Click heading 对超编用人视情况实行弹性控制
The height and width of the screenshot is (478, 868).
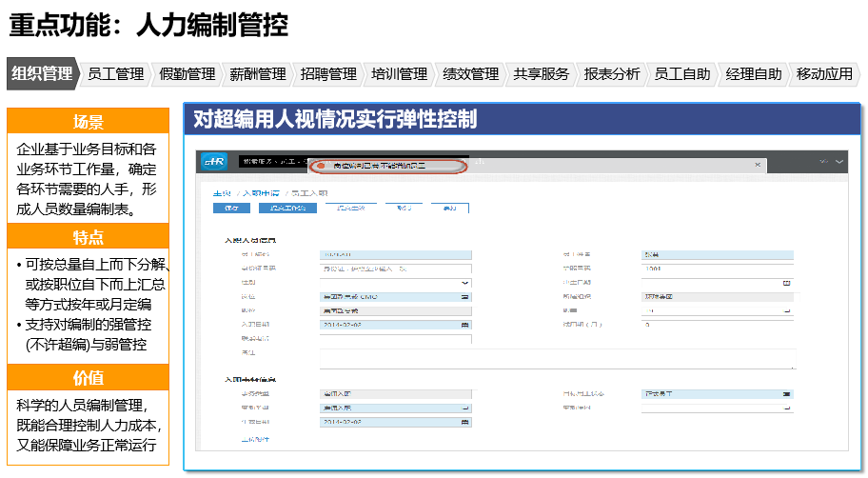[335, 119]
